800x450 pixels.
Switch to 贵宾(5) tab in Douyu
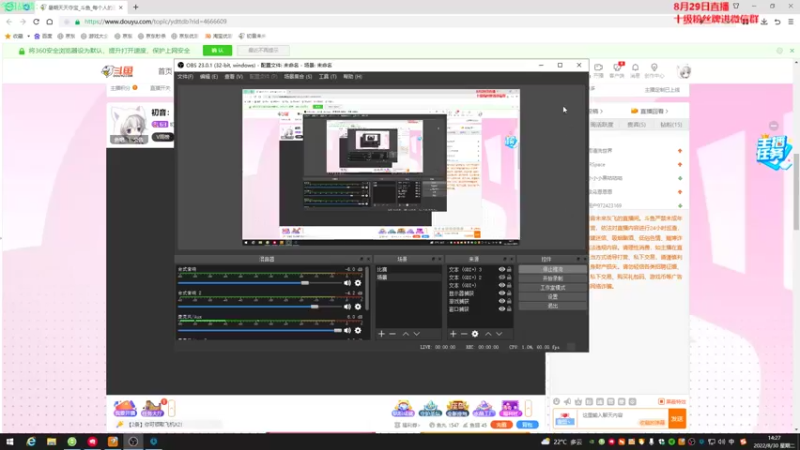point(636,125)
